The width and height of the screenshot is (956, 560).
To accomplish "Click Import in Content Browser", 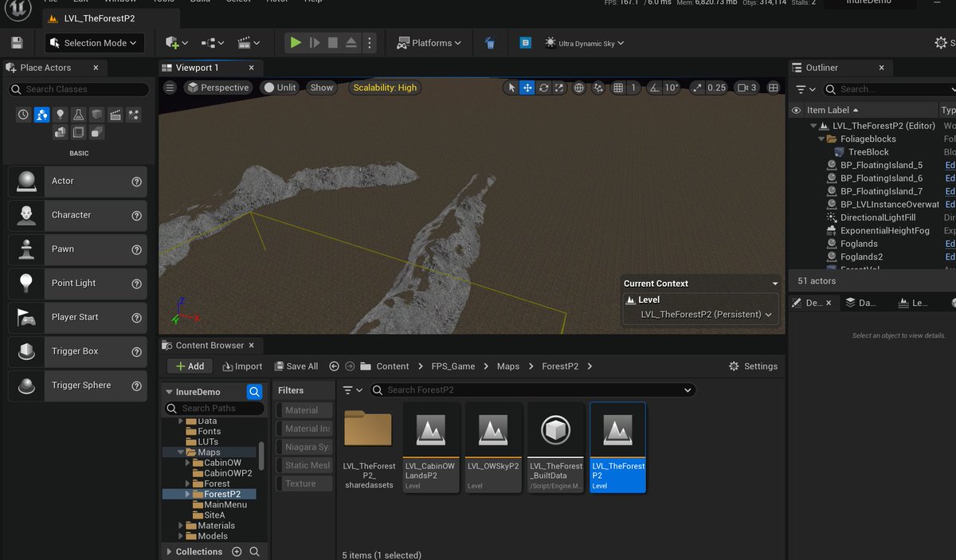I will (x=242, y=366).
